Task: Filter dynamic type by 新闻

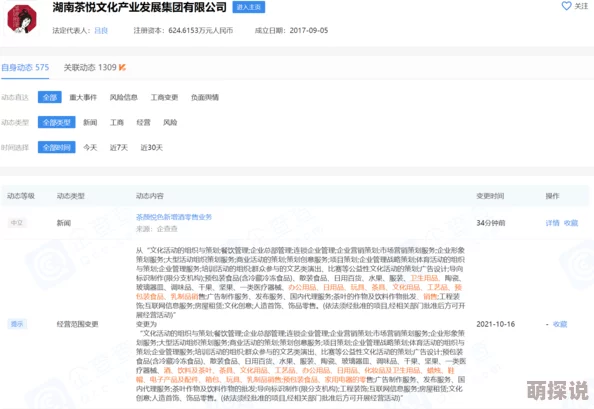Action: 90,122
